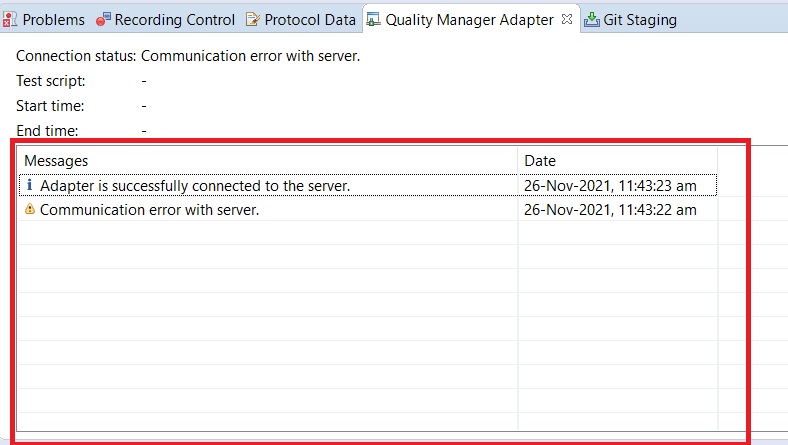
Task: Click the Protocol Data tab icon
Action: (253, 20)
